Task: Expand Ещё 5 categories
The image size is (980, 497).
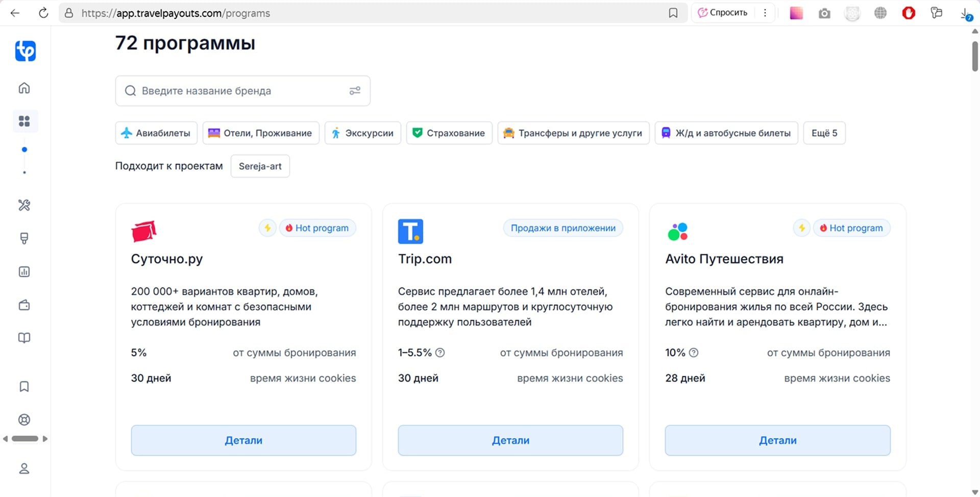Action: [x=824, y=133]
